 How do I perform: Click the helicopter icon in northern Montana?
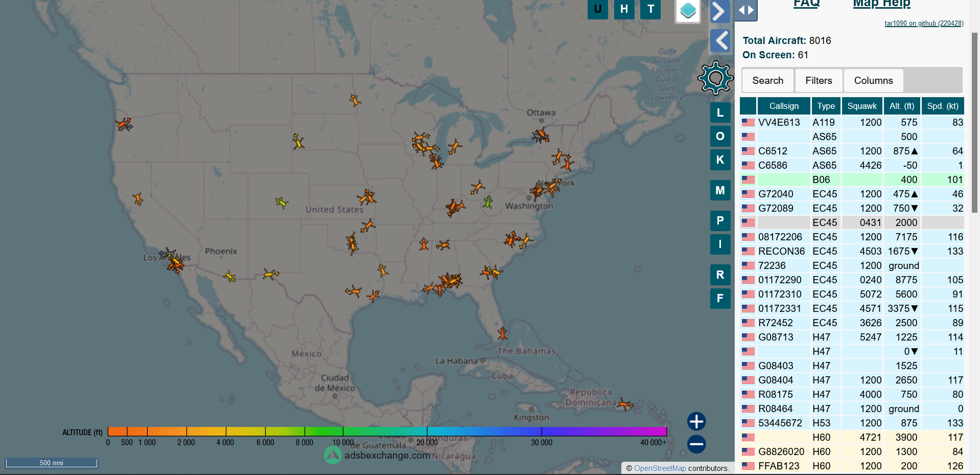click(355, 100)
